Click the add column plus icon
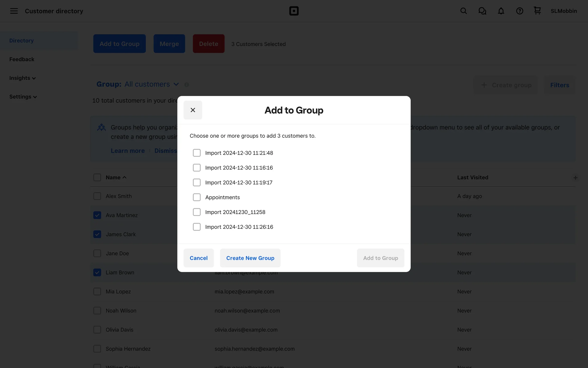Screen dimensions: 588x368 [x=575, y=178]
